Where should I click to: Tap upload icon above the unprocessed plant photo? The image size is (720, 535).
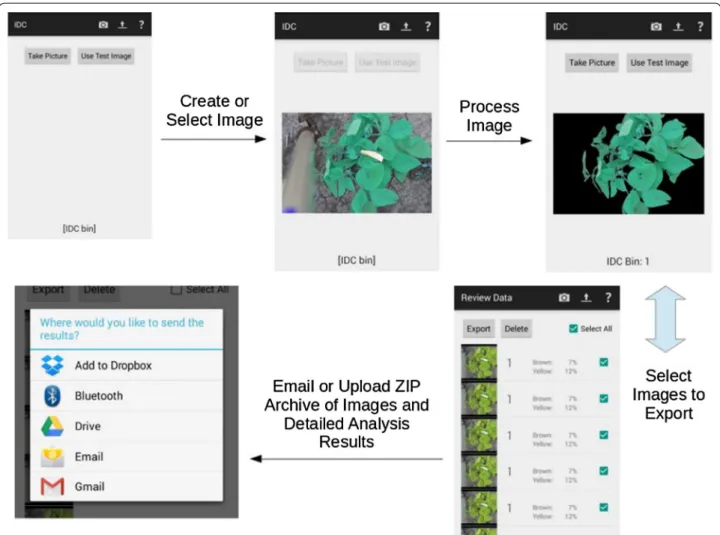click(x=406, y=27)
